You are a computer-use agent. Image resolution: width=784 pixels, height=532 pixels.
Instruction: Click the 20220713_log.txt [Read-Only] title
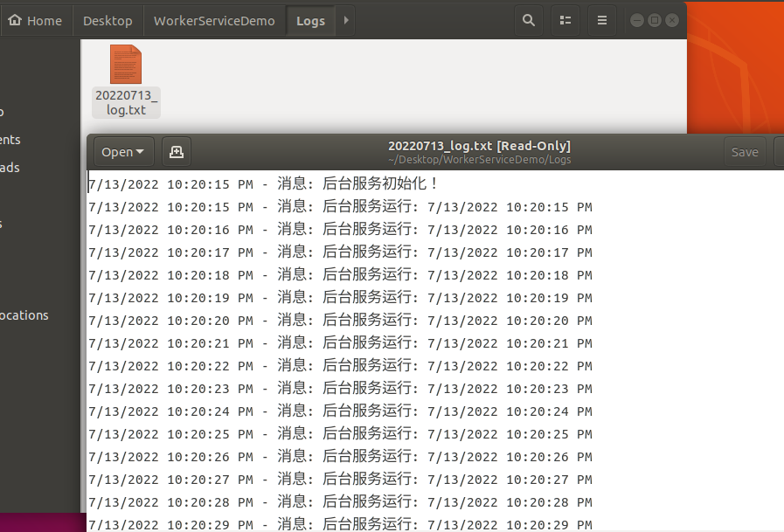(x=479, y=146)
